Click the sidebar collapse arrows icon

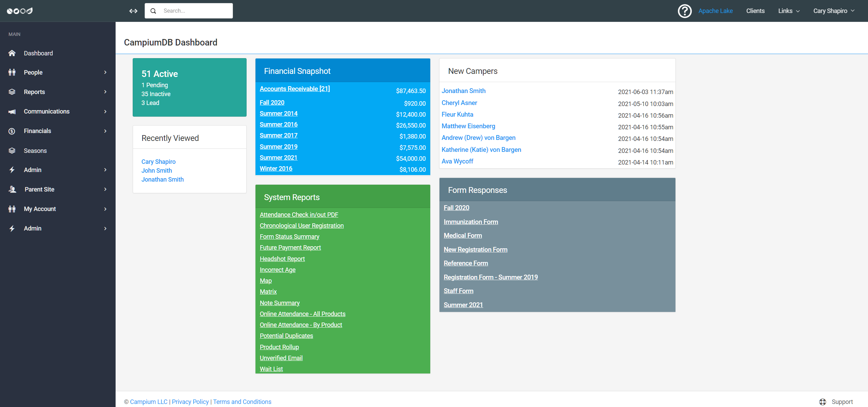(133, 11)
